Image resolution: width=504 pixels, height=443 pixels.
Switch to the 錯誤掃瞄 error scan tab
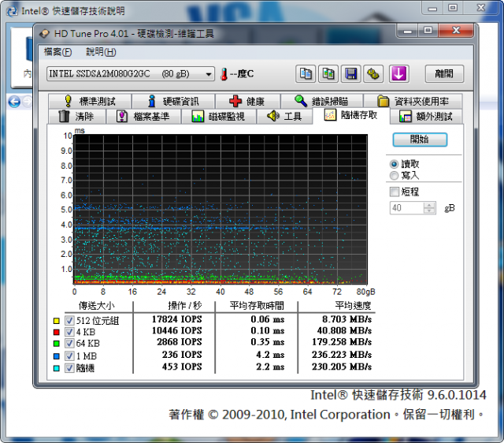(322, 102)
